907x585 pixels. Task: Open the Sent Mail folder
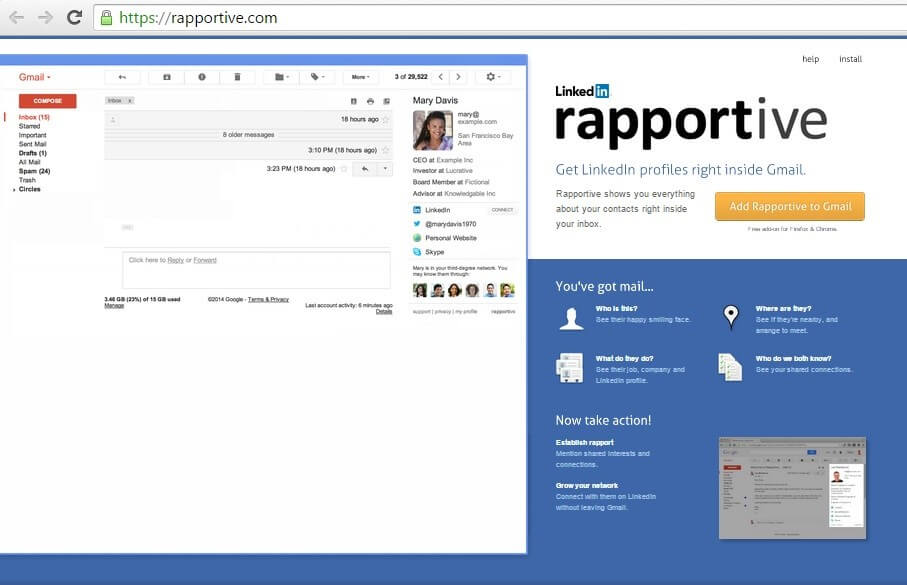[32, 144]
